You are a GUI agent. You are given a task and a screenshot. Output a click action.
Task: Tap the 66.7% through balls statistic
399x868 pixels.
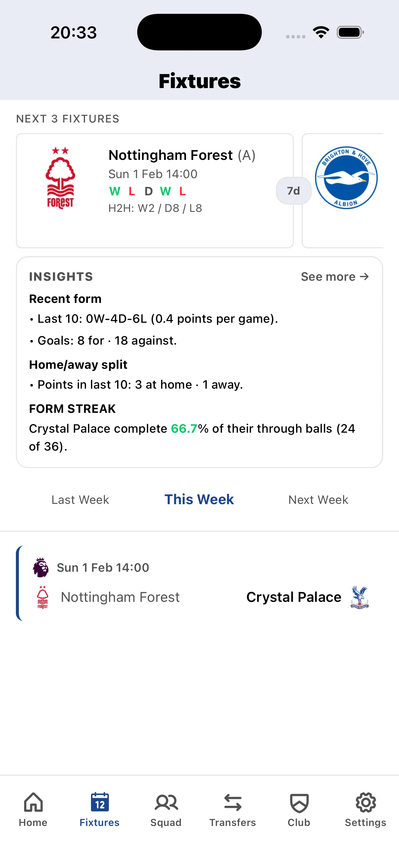click(x=185, y=428)
